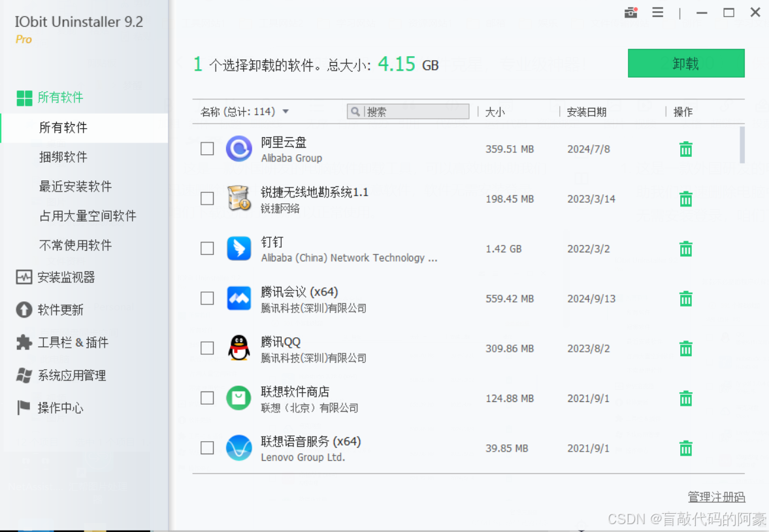769x532 pixels.
Task: Open 占用大量空间软件 in sidebar
Action: click(x=88, y=216)
